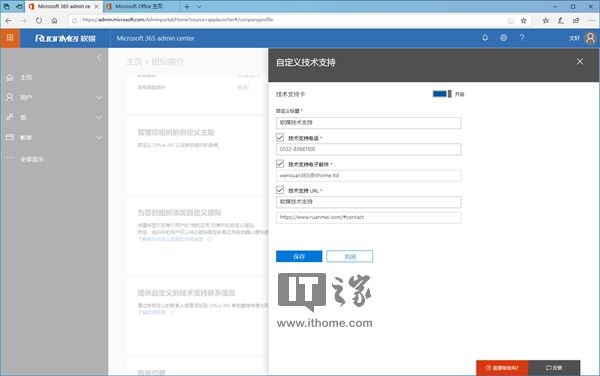600x376 pixels.
Task: Show all items via 全部显示
Action: pyautogui.click(x=32, y=159)
